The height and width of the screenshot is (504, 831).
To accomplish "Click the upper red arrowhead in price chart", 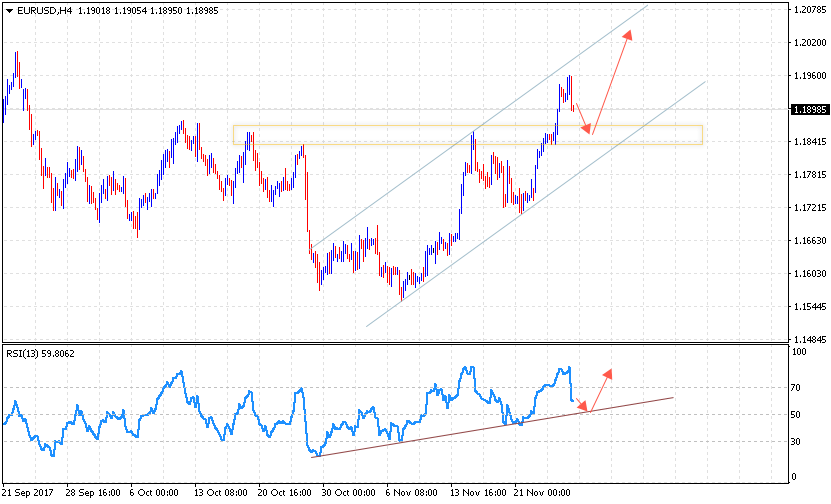I will (x=628, y=36).
